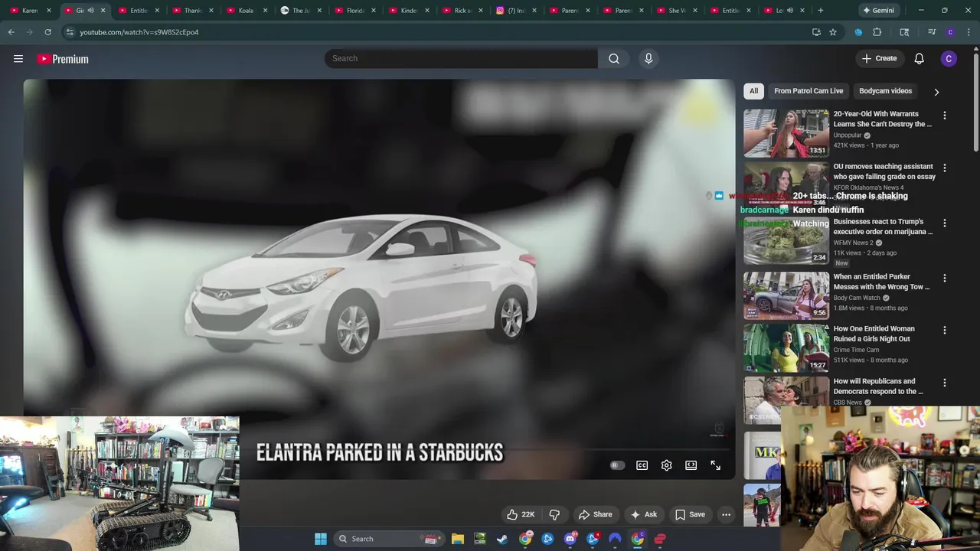
Task: Mute the 'Lo' tab via its speaker icon
Action: [x=789, y=11]
